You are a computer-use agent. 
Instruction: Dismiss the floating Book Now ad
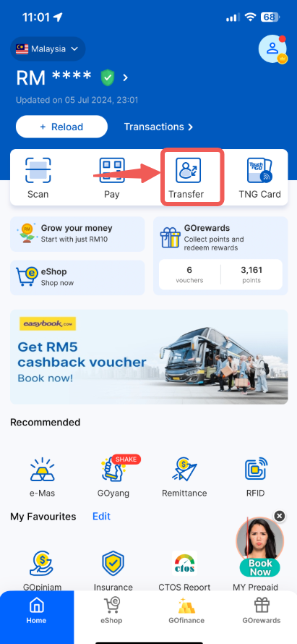(x=280, y=516)
